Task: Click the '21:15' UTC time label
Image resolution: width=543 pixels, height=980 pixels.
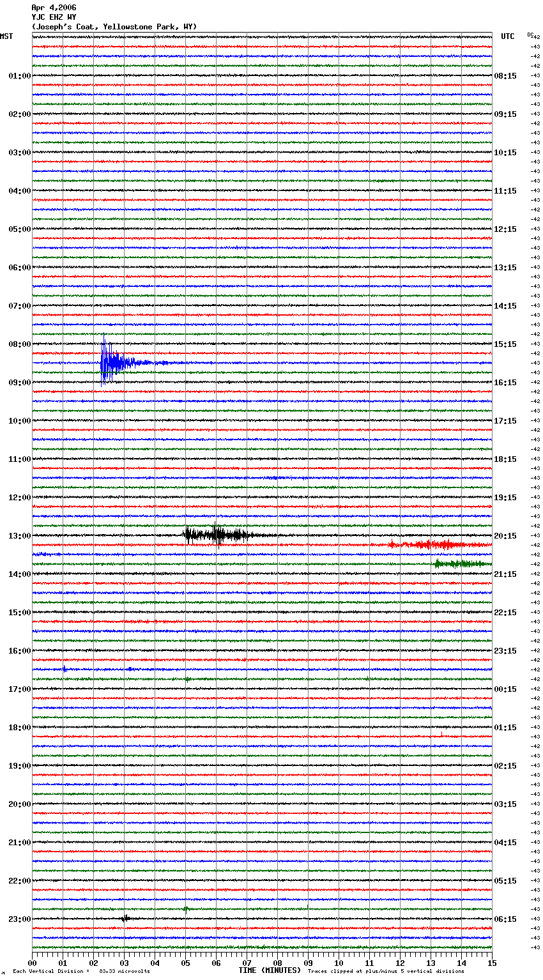Action: (x=505, y=574)
